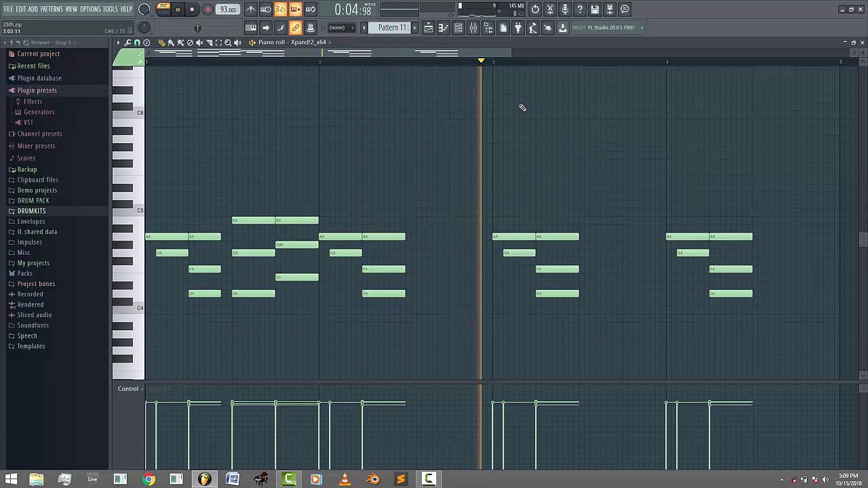Viewport: 868px width, 488px height.
Task: Open the browser view toolbar icon
Action: [x=488, y=28]
